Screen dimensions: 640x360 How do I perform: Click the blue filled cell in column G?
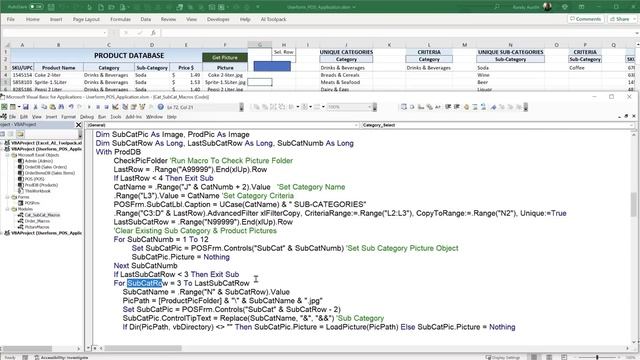272,66
